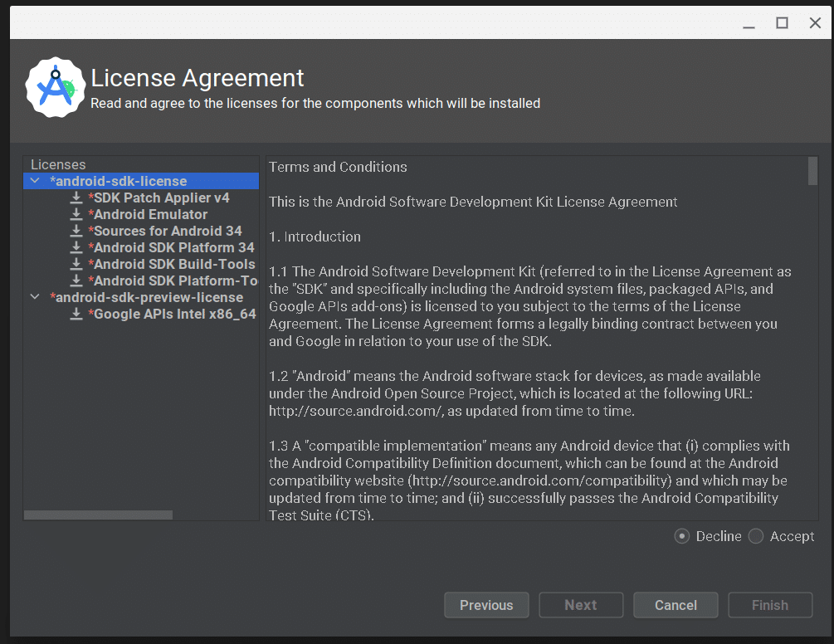
Task: Click download icon beside Android Emulator
Action: coord(76,214)
